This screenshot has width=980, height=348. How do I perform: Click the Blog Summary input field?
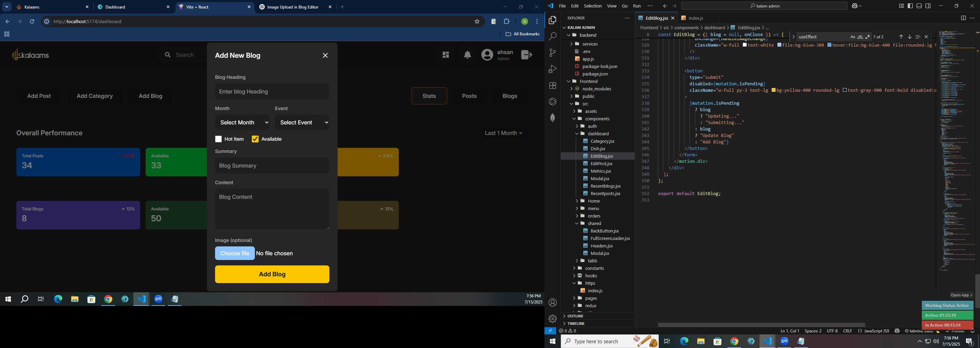[272, 166]
